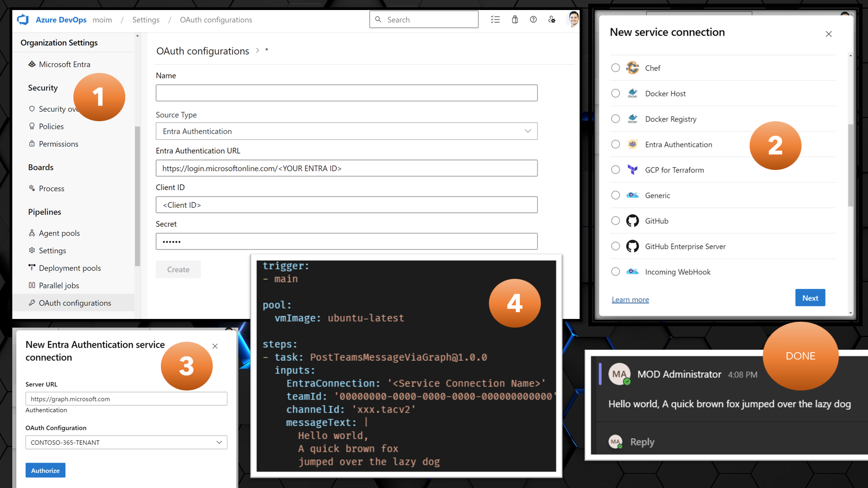
Task: Click the service connection list scrollbar
Action: [x=850, y=165]
